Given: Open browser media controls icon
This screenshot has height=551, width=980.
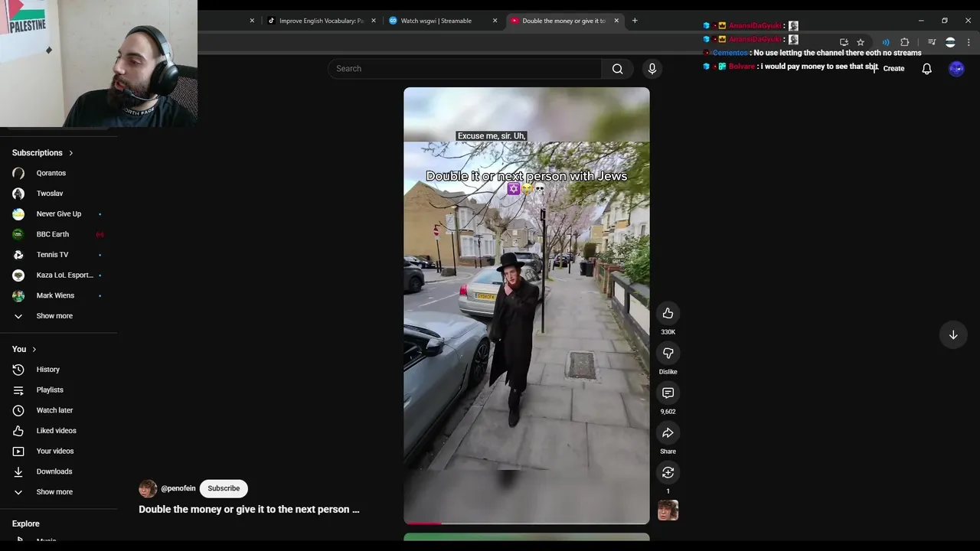Looking at the screenshot, I should (x=932, y=42).
